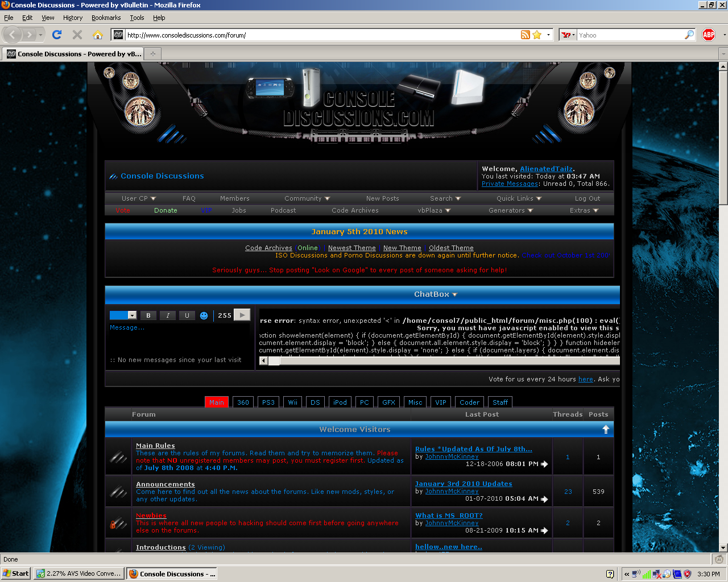Collapse the Welcome Visitors category arrow

click(x=606, y=430)
